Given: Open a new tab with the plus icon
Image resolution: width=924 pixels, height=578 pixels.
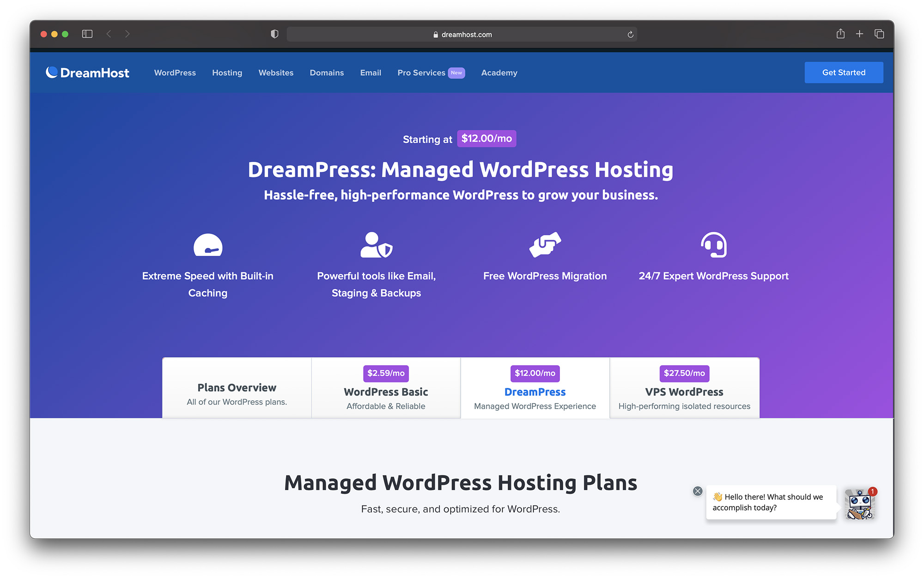Looking at the screenshot, I should pyautogui.click(x=859, y=34).
